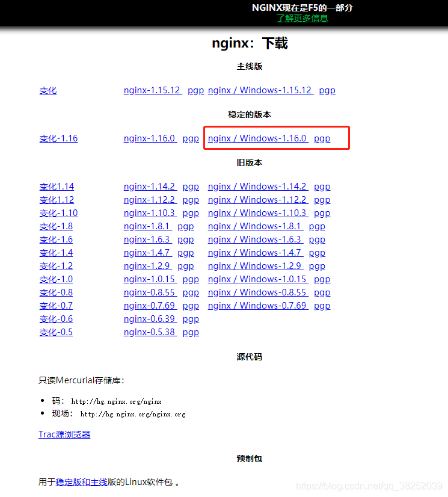Viewport: 448px width, 497px height.
Task: Open pgp signature for nginx-0.5.38
Action: coord(191,333)
